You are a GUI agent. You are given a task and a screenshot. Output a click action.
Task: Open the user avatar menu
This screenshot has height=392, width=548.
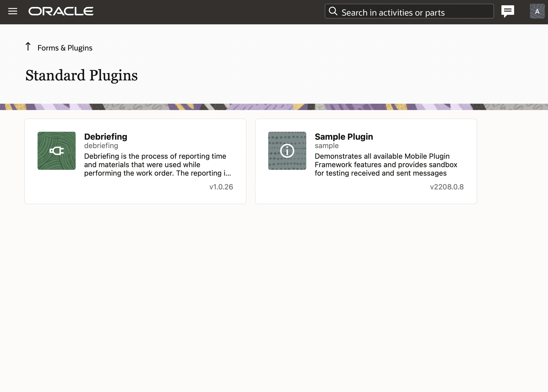tap(537, 11)
